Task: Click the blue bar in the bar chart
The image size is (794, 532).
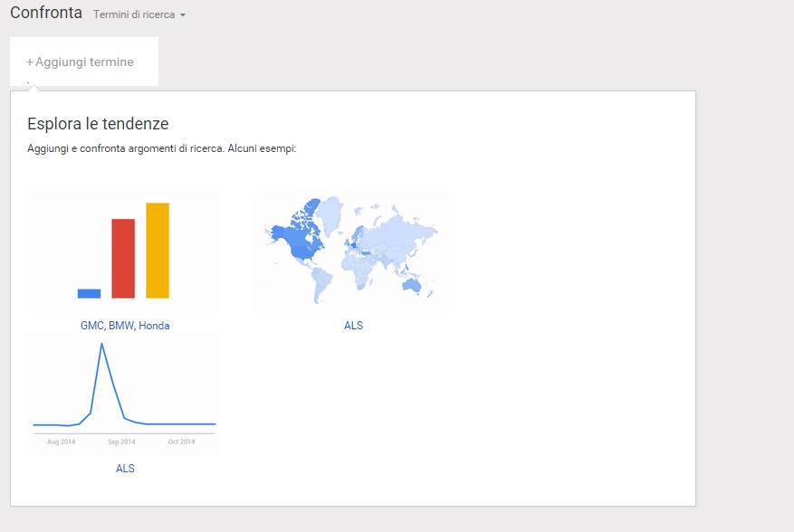Action: click(x=89, y=293)
